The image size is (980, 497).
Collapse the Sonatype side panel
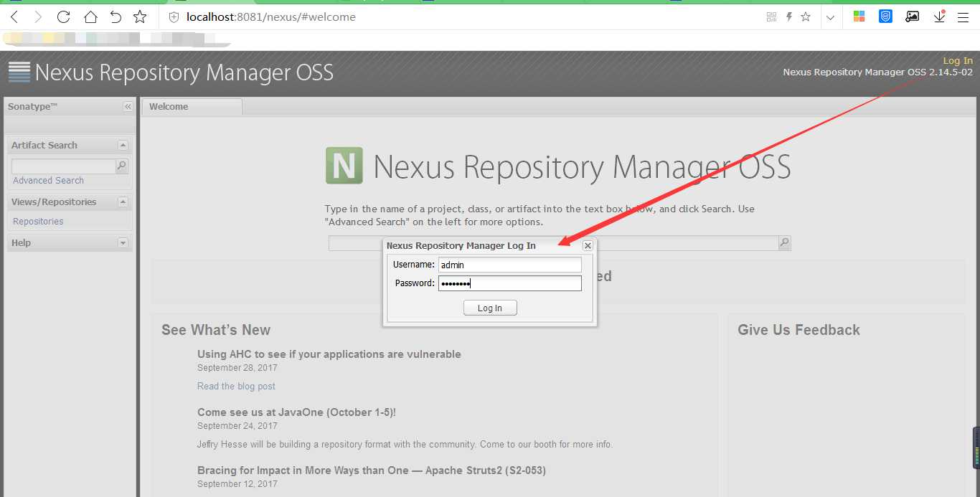pyautogui.click(x=128, y=107)
